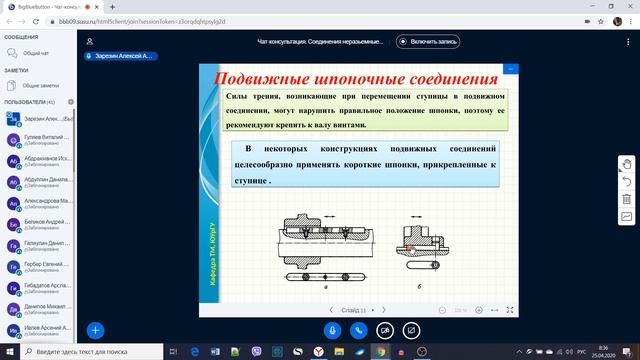Toggle the user list panel icon
The image size is (640, 360).
pos(90,42)
